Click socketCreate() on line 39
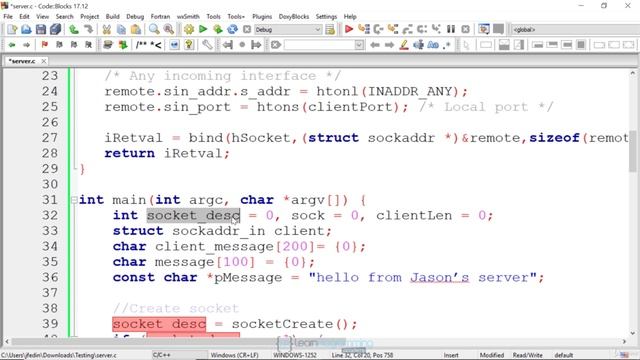Viewport: 640px width, 360px height. [x=290, y=324]
